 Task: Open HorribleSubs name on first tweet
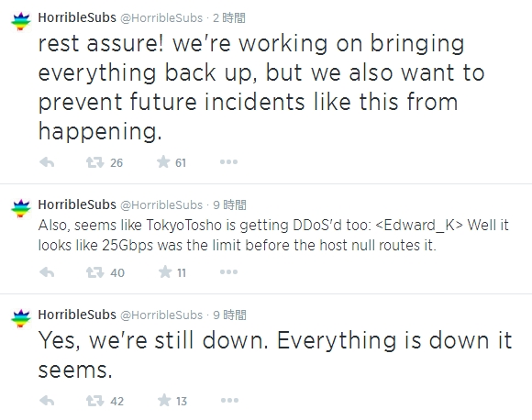click(x=77, y=17)
